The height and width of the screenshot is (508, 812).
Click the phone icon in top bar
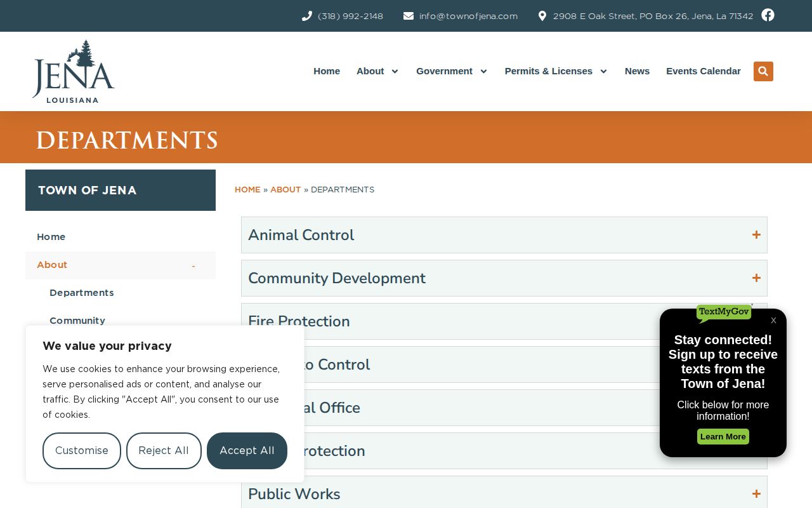pyautogui.click(x=307, y=16)
